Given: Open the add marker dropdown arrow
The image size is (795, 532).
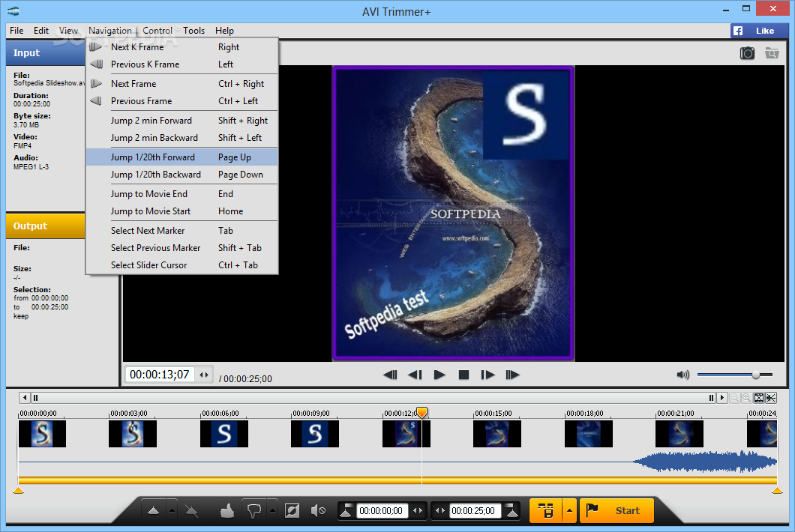Looking at the screenshot, I should pyautogui.click(x=172, y=511).
